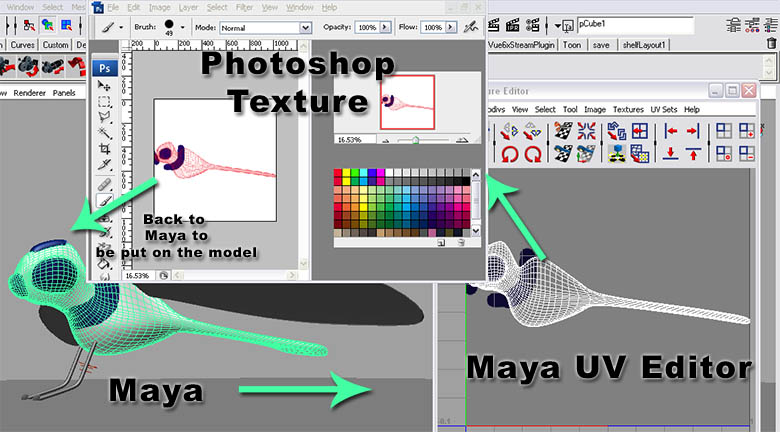Open the Renderer menu in Maya viewport
This screenshot has width=780, height=432.
pyautogui.click(x=29, y=93)
